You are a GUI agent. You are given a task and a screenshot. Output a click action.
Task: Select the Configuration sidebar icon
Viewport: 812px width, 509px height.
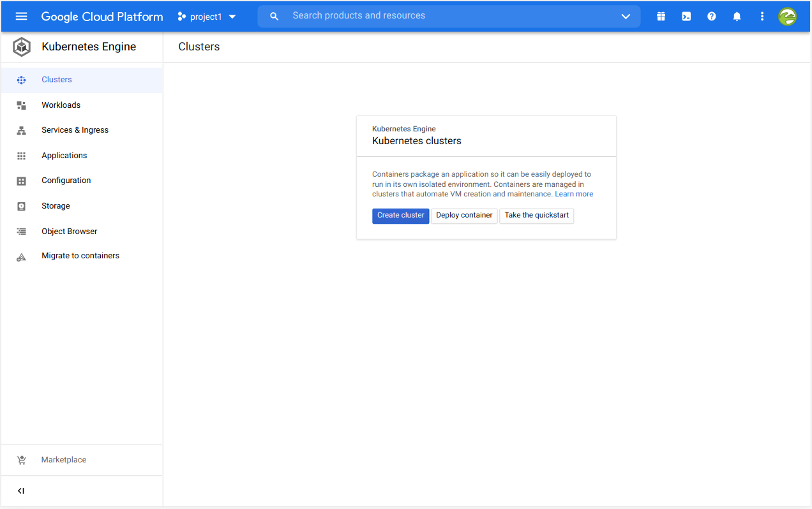[x=21, y=181]
